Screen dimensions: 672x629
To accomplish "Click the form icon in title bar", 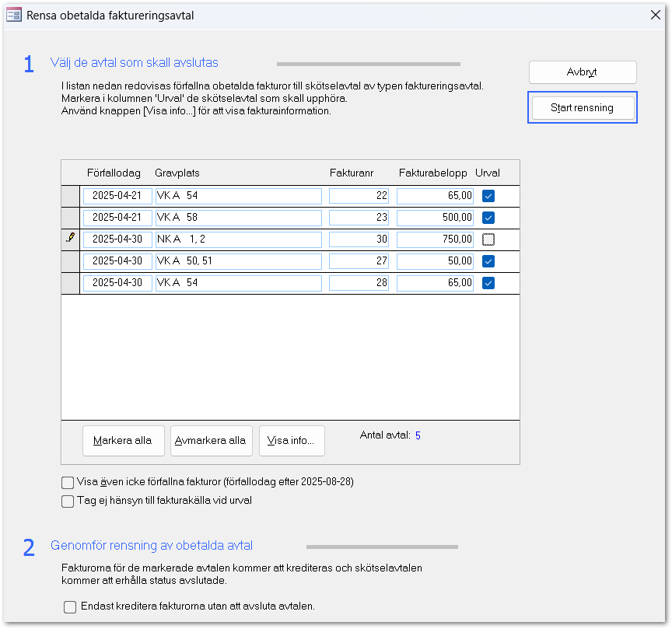I will tap(14, 15).
